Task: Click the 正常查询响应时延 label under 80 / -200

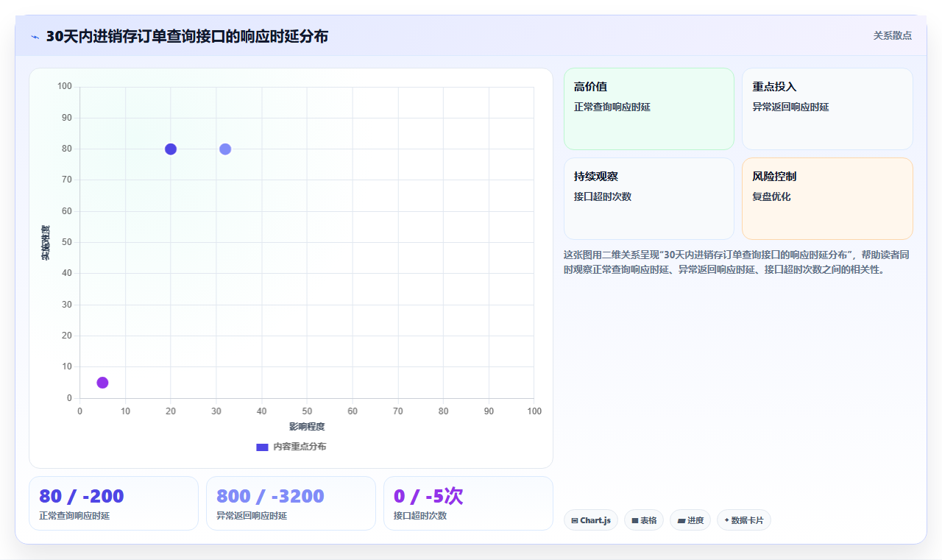Action: (x=74, y=516)
